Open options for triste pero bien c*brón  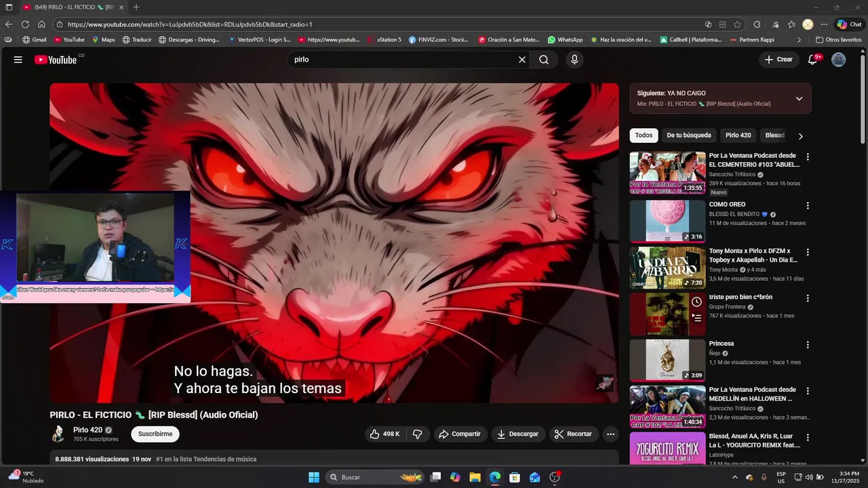(x=807, y=298)
